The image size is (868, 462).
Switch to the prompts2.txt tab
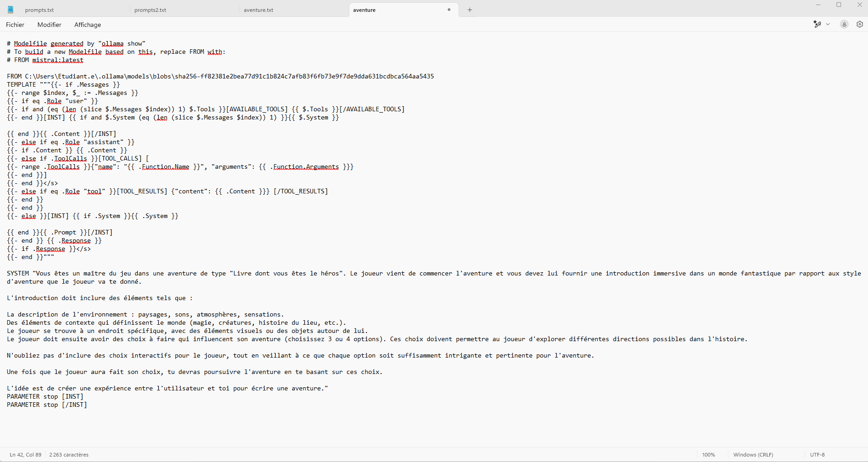[x=150, y=10]
